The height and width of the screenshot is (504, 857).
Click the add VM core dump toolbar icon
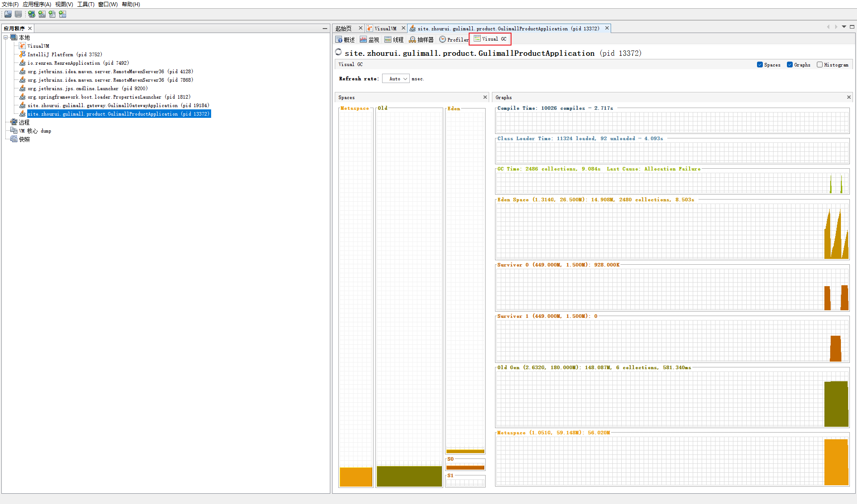pos(52,14)
